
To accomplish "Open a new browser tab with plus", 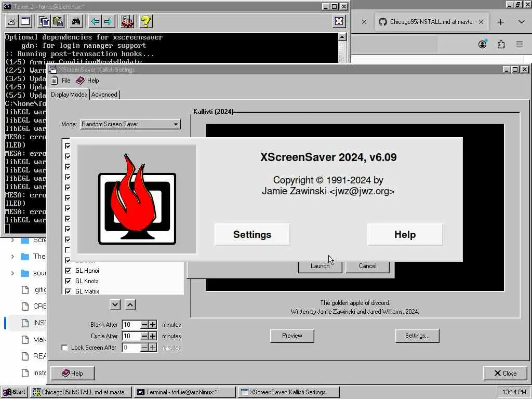I will [500, 22].
